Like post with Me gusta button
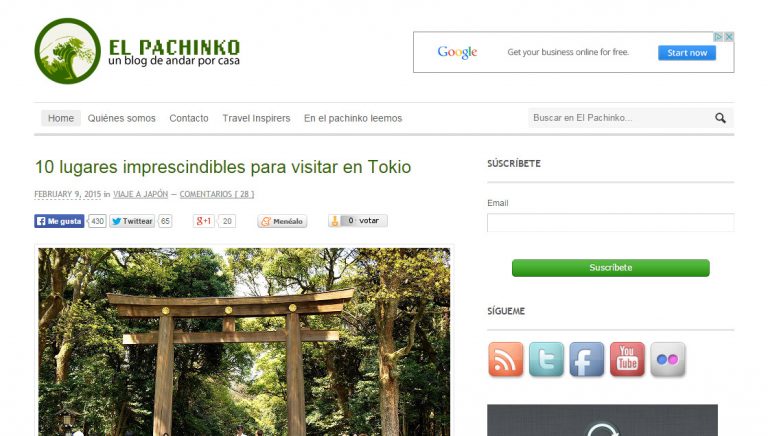The width and height of the screenshot is (768, 436). (x=59, y=221)
